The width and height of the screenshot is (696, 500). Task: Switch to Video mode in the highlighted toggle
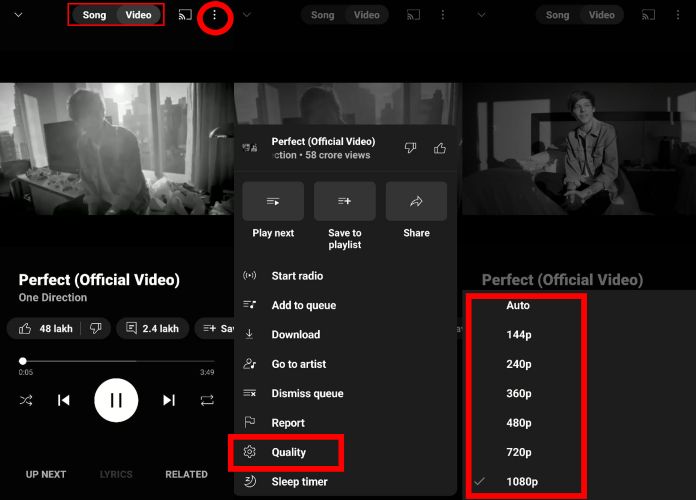(x=139, y=15)
